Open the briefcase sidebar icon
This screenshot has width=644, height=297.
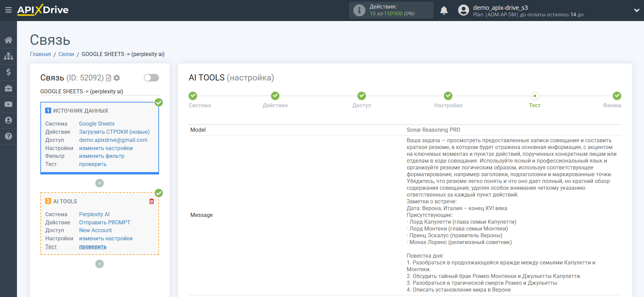coord(8,88)
